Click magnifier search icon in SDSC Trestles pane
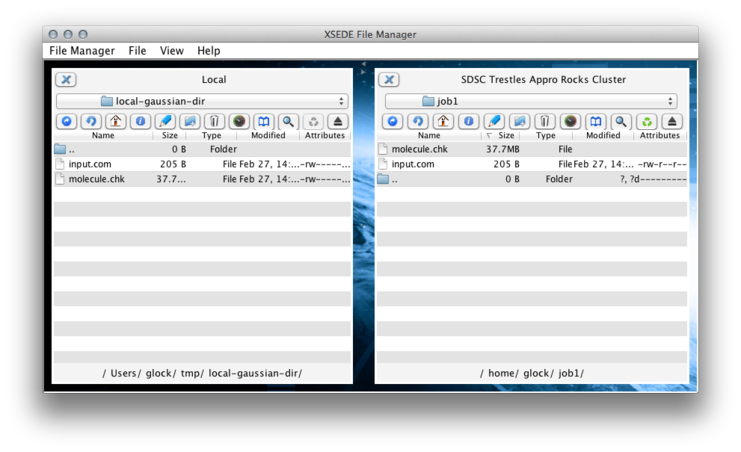This screenshot has width=741, height=452. (621, 122)
